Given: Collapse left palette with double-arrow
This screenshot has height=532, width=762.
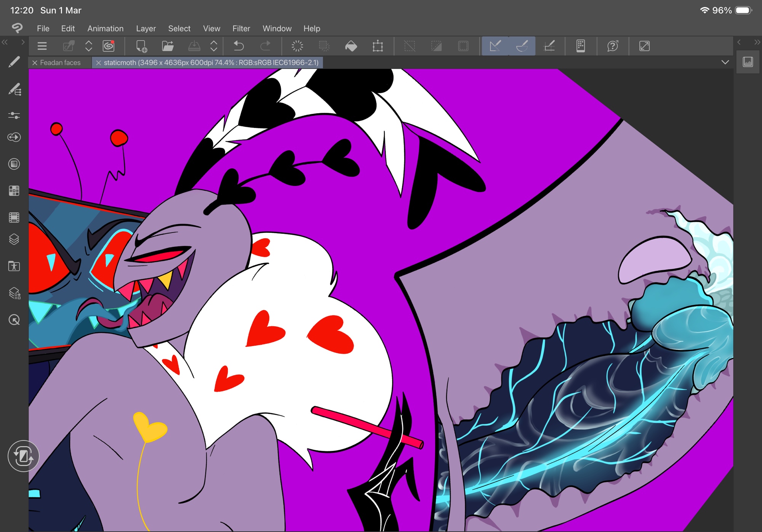Looking at the screenshot, I should click(x=5, y=42).
